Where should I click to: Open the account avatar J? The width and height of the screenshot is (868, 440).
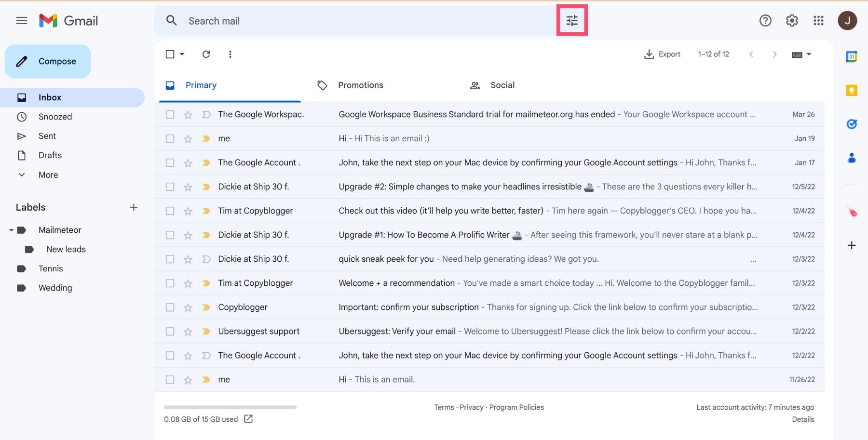(847, 21)
